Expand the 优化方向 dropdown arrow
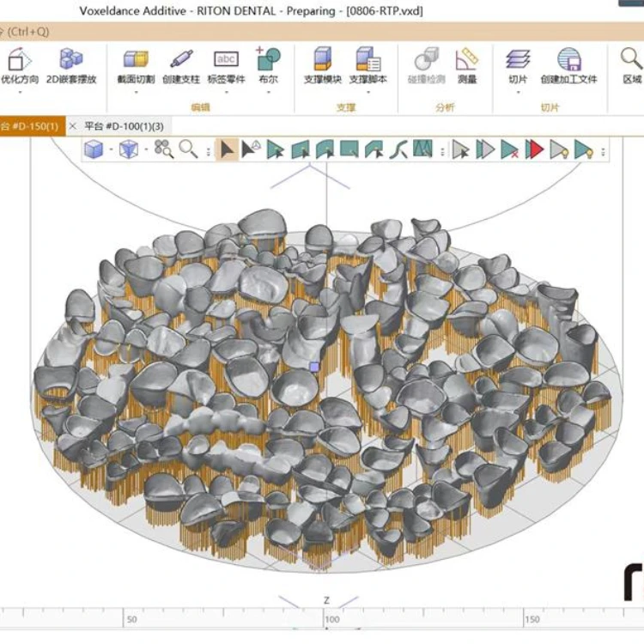The height and width of the screenshot is (644, 644). [x=20, y=92]
